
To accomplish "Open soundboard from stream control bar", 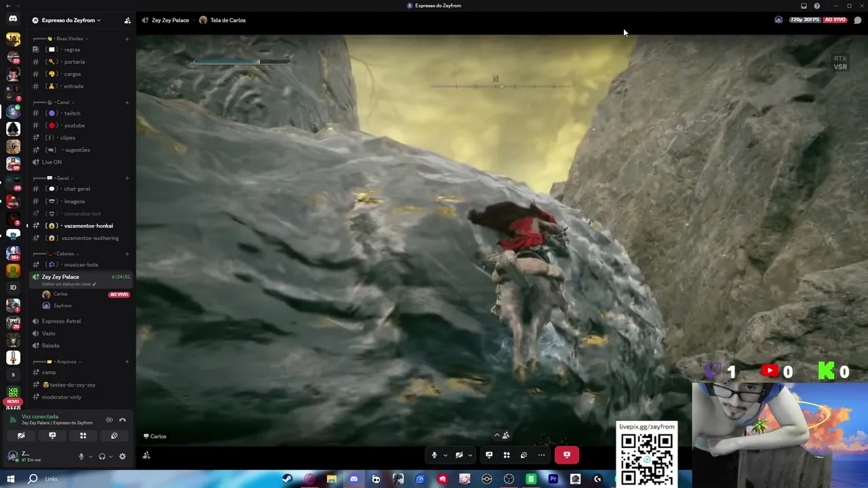I will [x=524, y=455].
